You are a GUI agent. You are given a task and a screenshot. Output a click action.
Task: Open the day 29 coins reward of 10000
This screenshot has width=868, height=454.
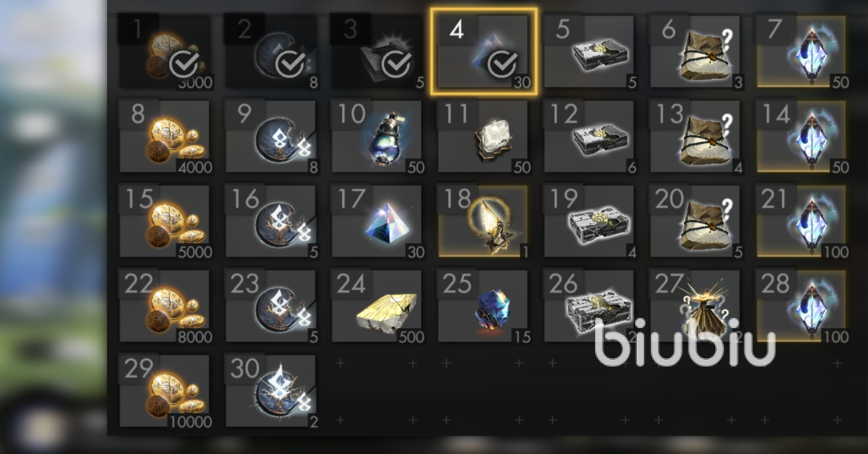tap(165, 391)
